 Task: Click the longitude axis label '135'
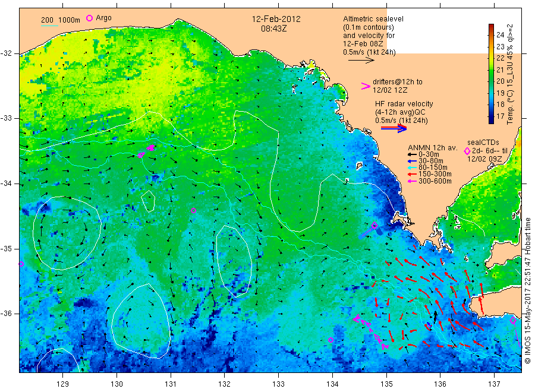(386, 384)
